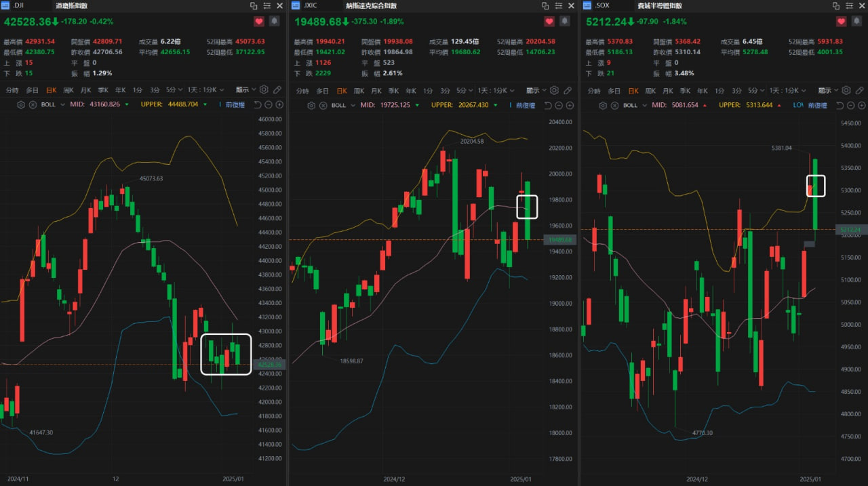This screenshot has height=486, width=868.
Task: Open panel layout options icon on the .SOX header
Action: pyautogui.click(x=848, y=5)
